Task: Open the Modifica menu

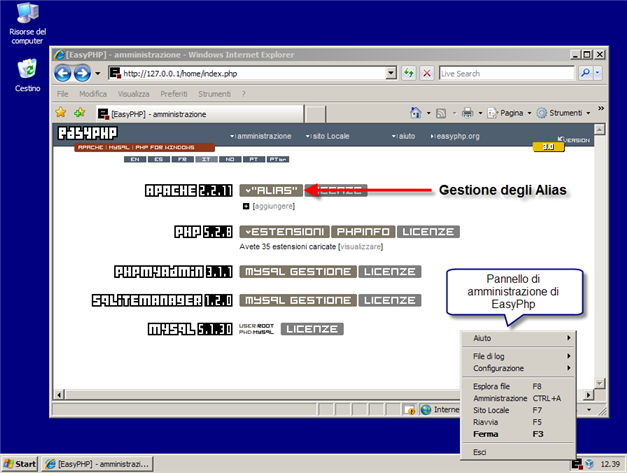Action: pyautogui.click(x=93, y=94)
